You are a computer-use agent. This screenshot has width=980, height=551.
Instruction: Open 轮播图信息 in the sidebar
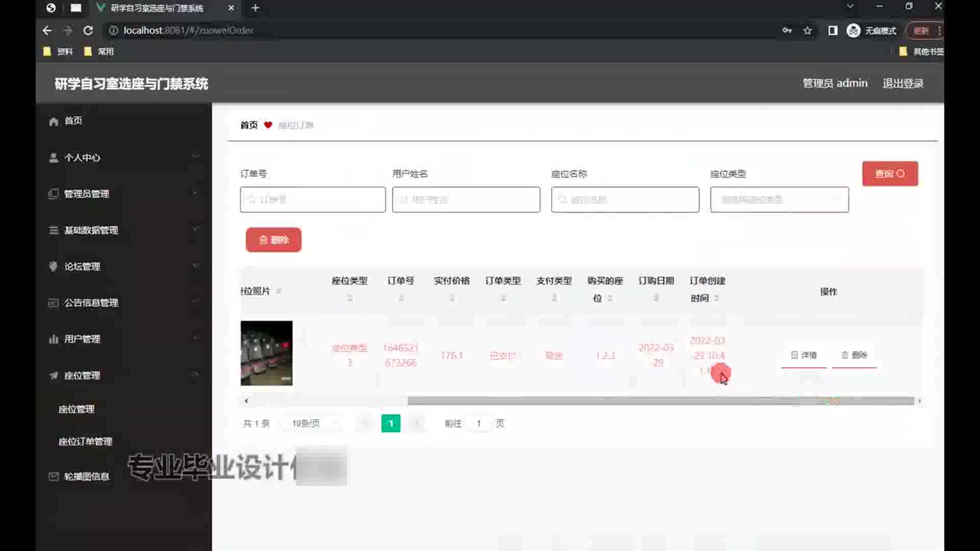86,477
